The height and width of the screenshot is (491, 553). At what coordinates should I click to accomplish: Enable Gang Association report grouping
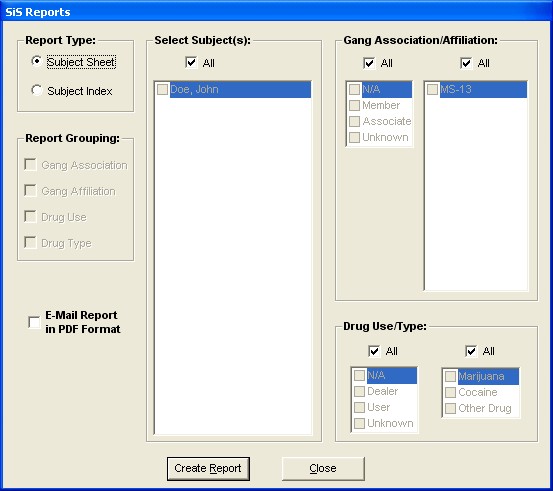[30, 165]
